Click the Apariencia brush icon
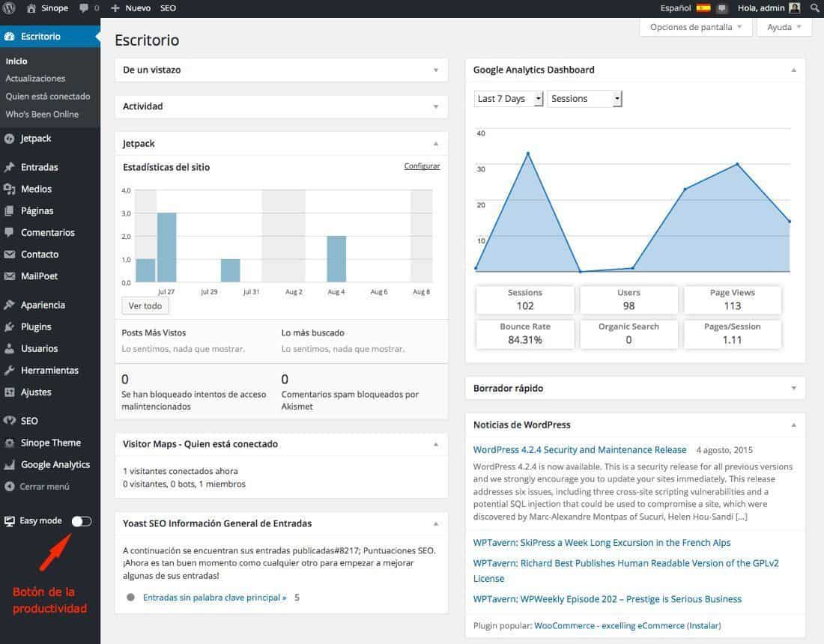This screenshot has height=644, width=824. coord(9,305)
